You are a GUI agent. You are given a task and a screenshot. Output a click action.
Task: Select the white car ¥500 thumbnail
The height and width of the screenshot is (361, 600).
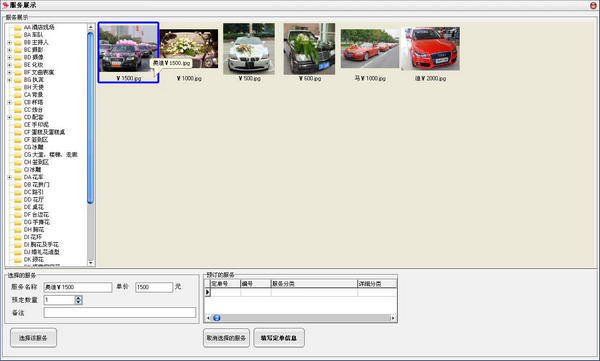tap(249, 49)
